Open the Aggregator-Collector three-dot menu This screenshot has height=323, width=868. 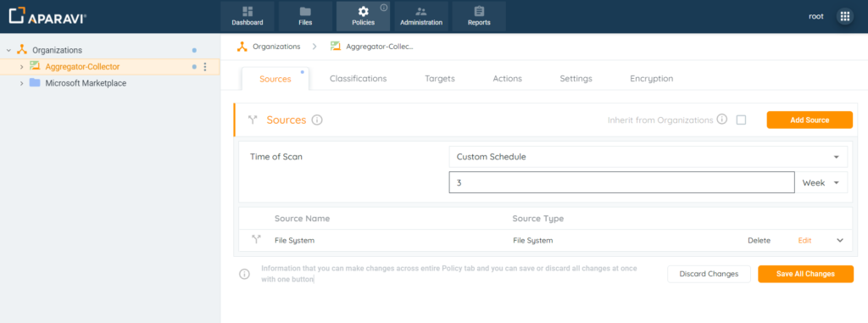205,66
